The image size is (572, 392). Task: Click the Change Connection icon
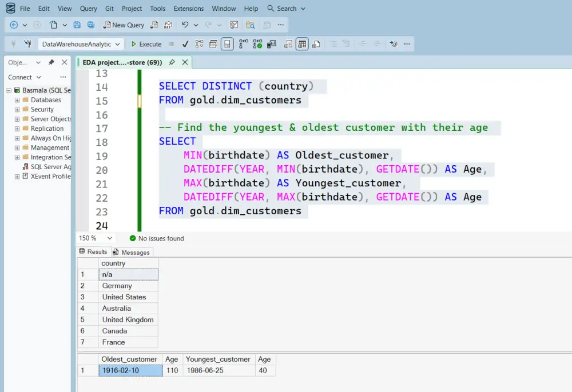click(27, 44)
